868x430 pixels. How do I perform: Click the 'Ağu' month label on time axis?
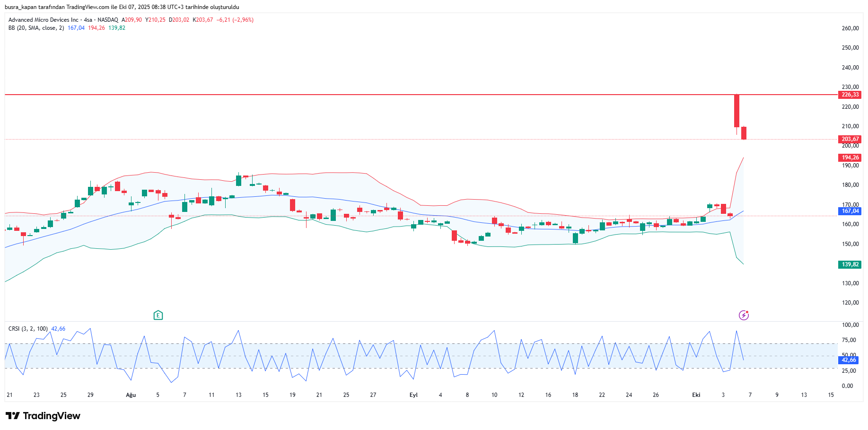tap(131, 395)
